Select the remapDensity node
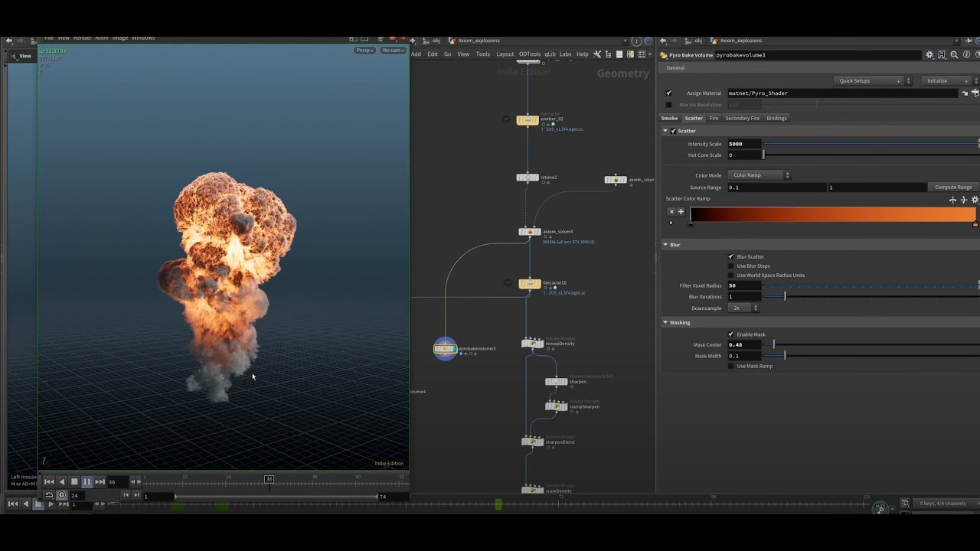 [533, 344]
